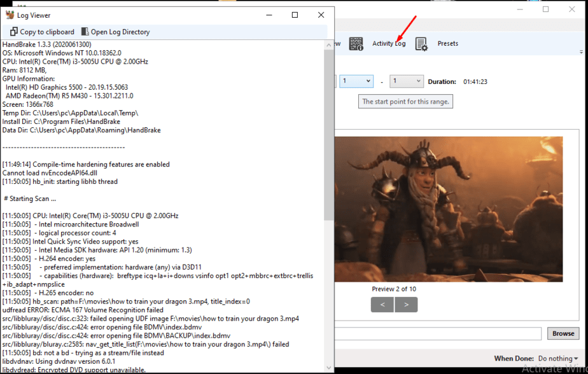
Task: Open the Activity Log toolbar item
Action: (388, 44)
